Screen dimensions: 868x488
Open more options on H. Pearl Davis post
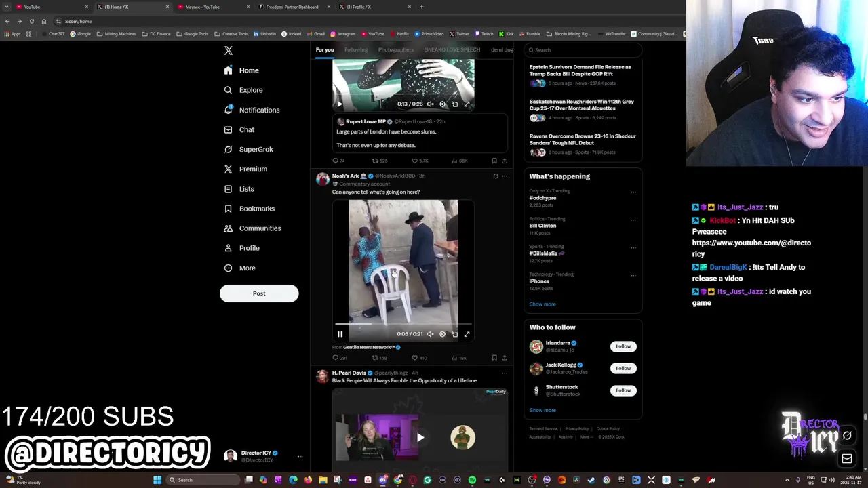click(505, 373)
